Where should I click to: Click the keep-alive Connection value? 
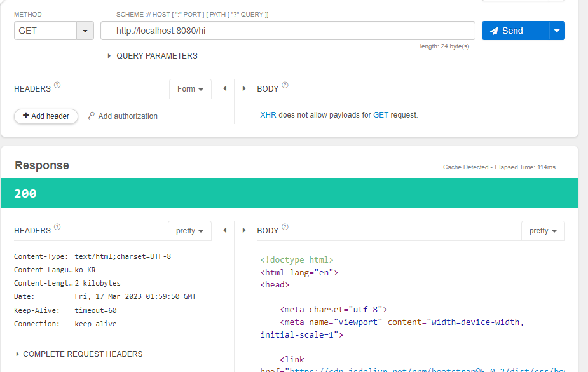[95, 324]
